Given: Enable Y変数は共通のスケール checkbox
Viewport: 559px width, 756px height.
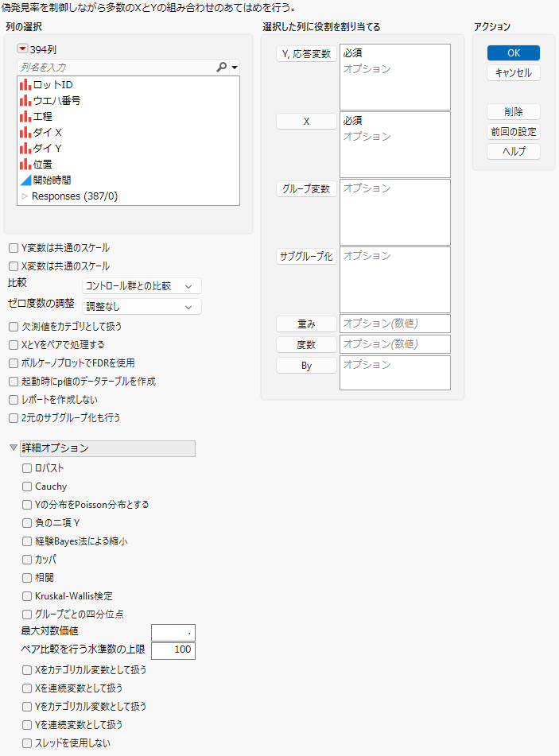Looking at the screenshot, I should pyautogui.click(x=14, y=248).
